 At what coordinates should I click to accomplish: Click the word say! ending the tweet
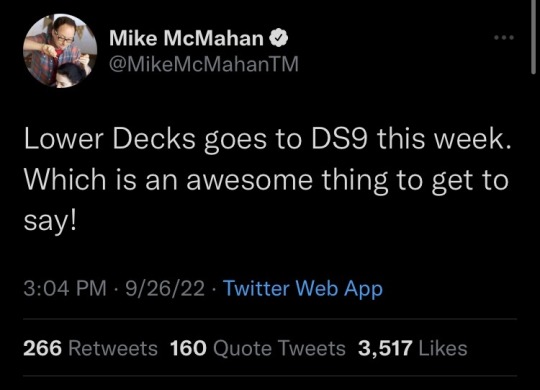pyautogui.click(x=50, y=222)
